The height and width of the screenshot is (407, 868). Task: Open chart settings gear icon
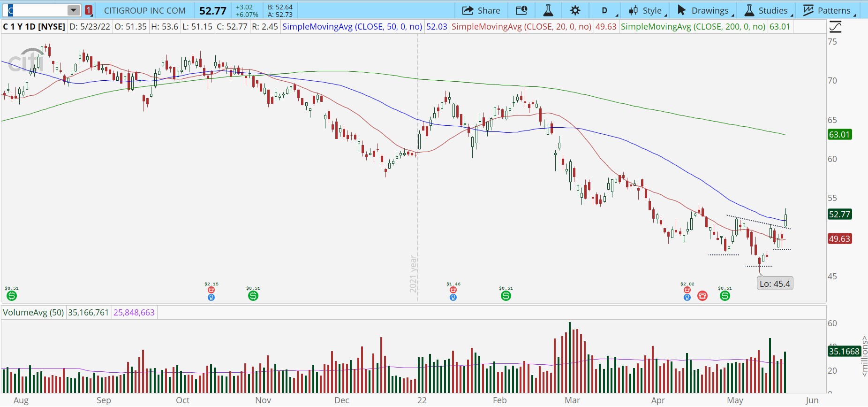tap(575, 10)
